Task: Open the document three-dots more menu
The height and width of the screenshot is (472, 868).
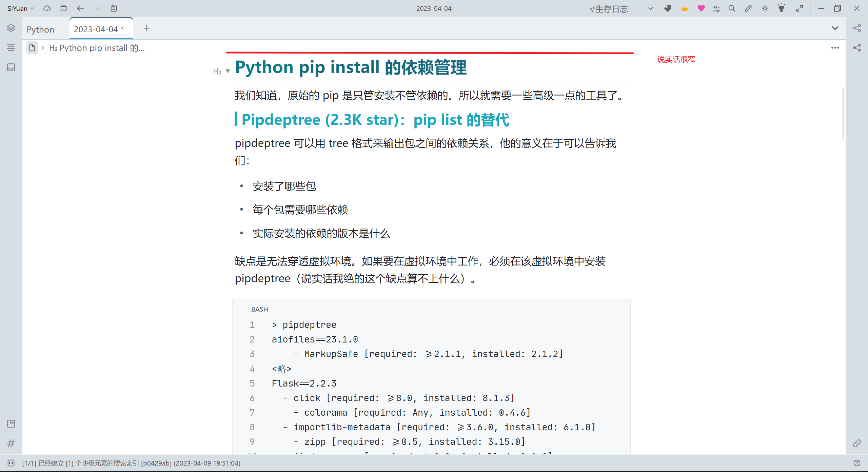Action: 835,48
